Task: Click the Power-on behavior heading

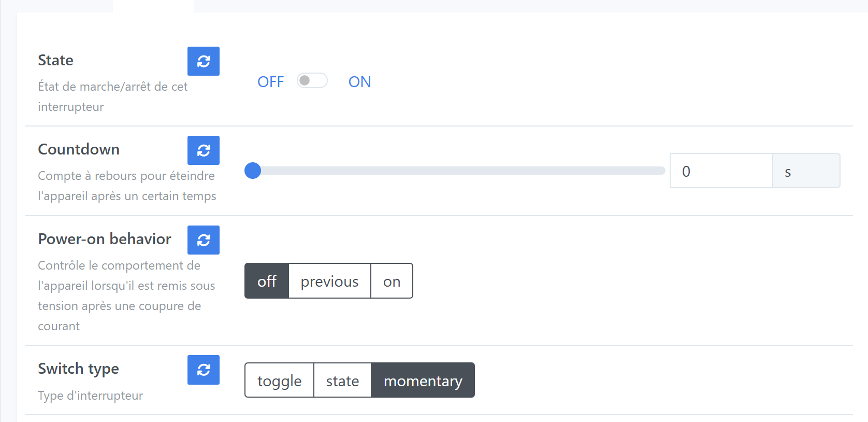Action: (105, 239)
